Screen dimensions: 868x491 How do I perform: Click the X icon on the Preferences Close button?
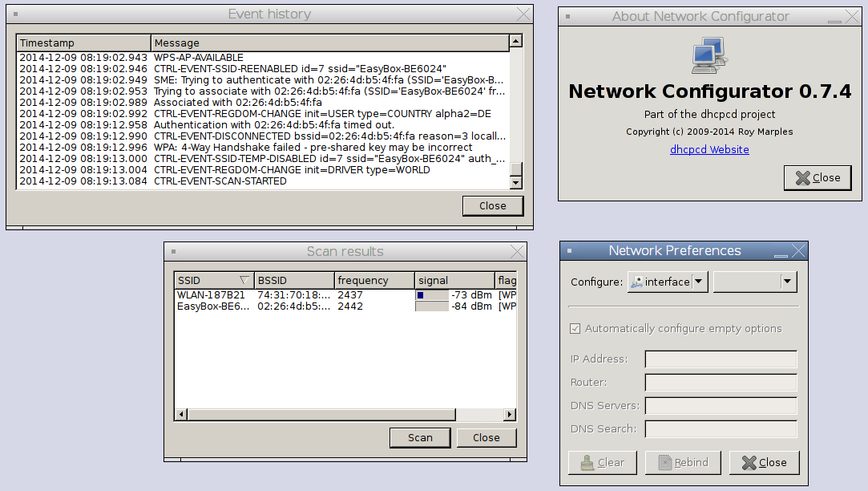coord(749,462)
